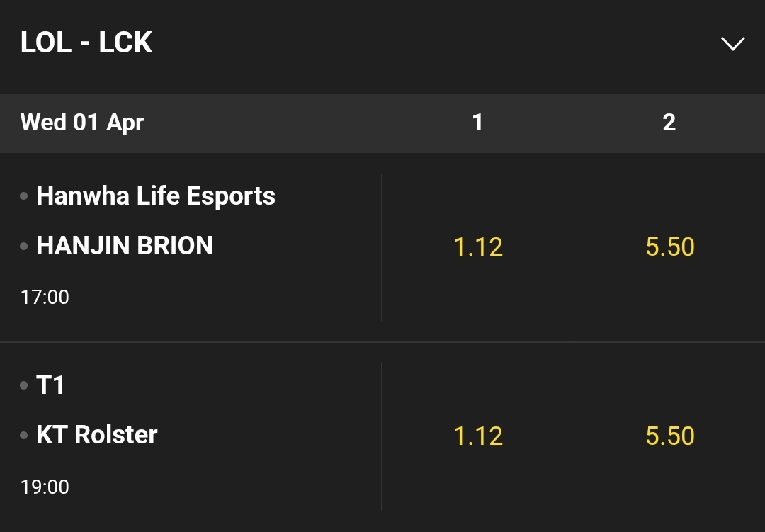Click the dot beside Hanwha Life Esports
Screen dimensions: 765x532
pos(24,196)
